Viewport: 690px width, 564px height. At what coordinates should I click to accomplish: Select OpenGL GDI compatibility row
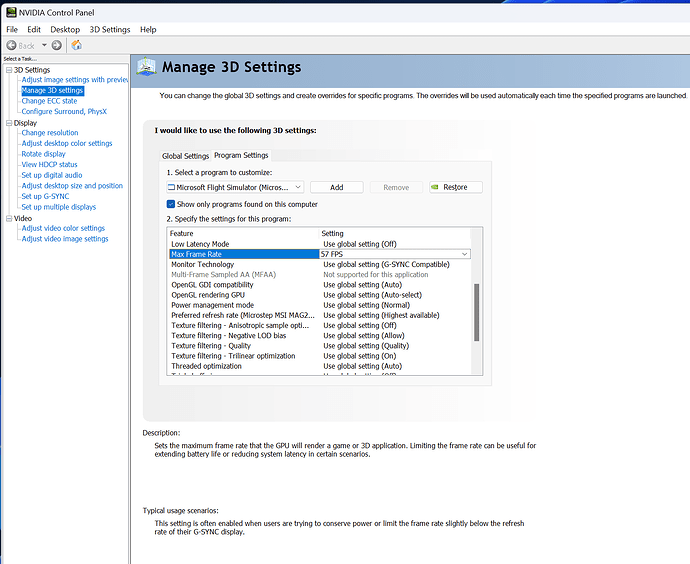point(320,285)
